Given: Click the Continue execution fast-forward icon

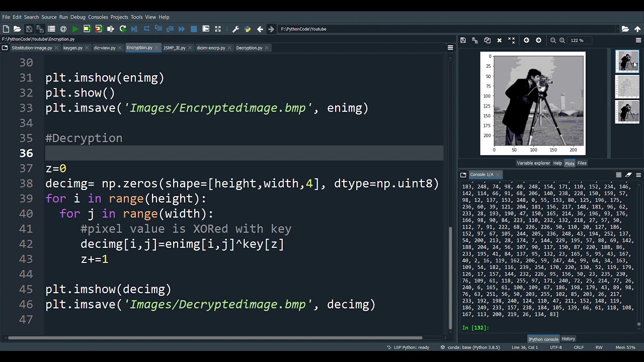Looking at the screenshot, I should pyautogui.click(x=182, y=29).
